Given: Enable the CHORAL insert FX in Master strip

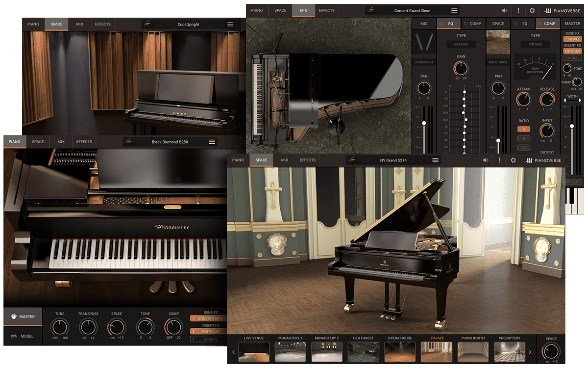Looking at the screenshot, I should (x=572, y=58).
